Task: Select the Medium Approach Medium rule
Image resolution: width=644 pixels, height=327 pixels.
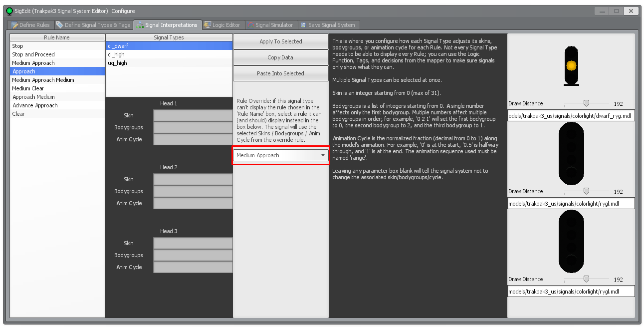Action: pos(57,80)
